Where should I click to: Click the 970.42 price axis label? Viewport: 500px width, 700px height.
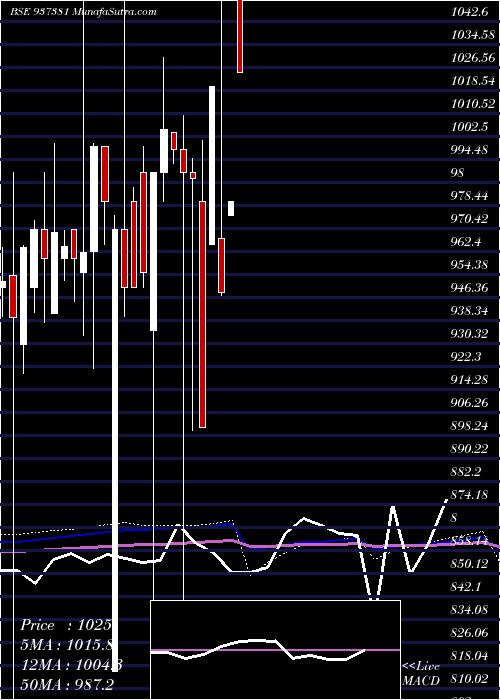pos(469,218)
